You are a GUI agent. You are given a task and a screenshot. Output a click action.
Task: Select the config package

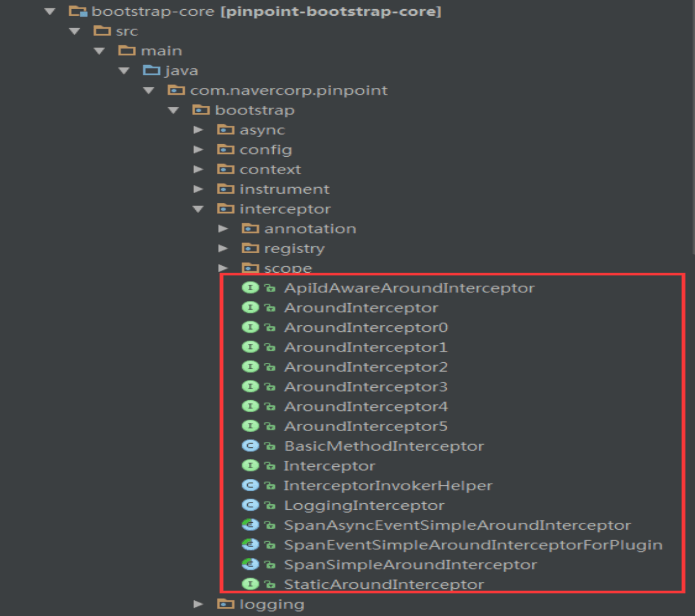point(266,150)
